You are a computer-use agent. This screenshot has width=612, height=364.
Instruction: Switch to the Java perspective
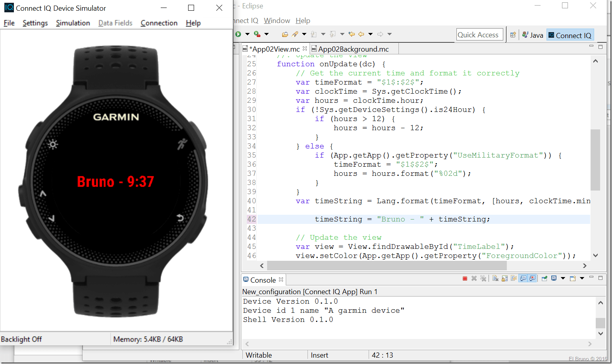point(533,35)
